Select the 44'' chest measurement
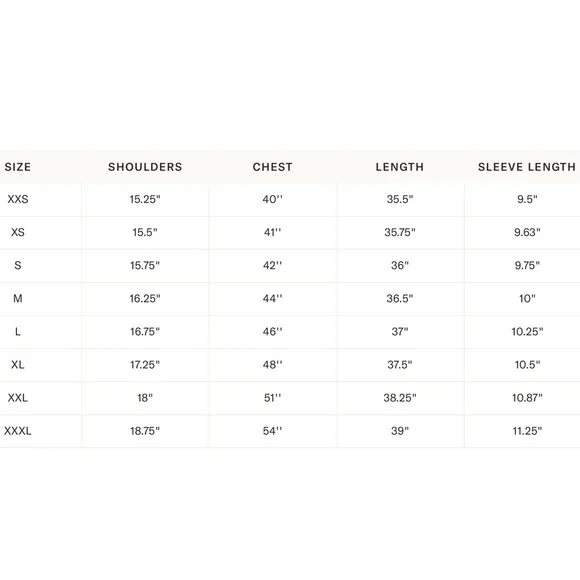This screenshot has width=580, height=580. pyautogui.click(x=273, y=299)
